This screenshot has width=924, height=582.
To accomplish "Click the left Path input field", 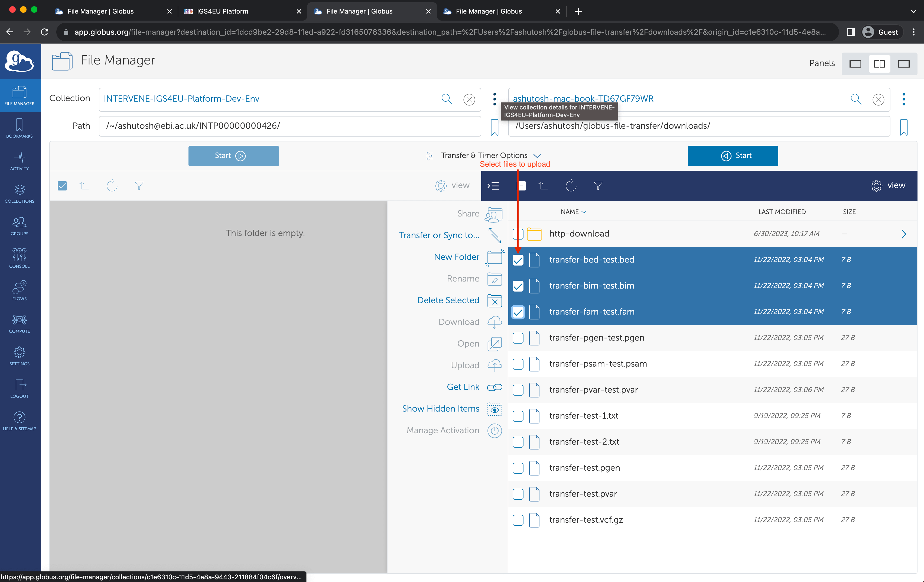I will point(290,126).
